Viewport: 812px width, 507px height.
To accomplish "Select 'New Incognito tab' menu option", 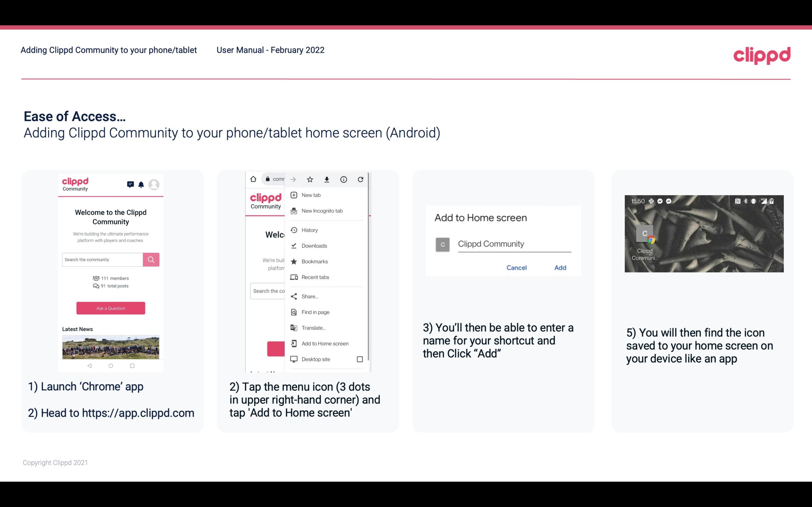I will pos(323,211).
